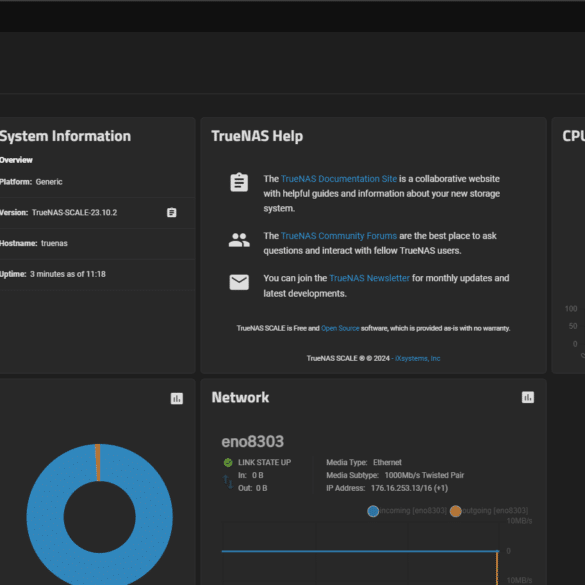Click the newsletter envelope icon
Image resolution: width=585 pixels, height=585 pixels.
(239, 282)
